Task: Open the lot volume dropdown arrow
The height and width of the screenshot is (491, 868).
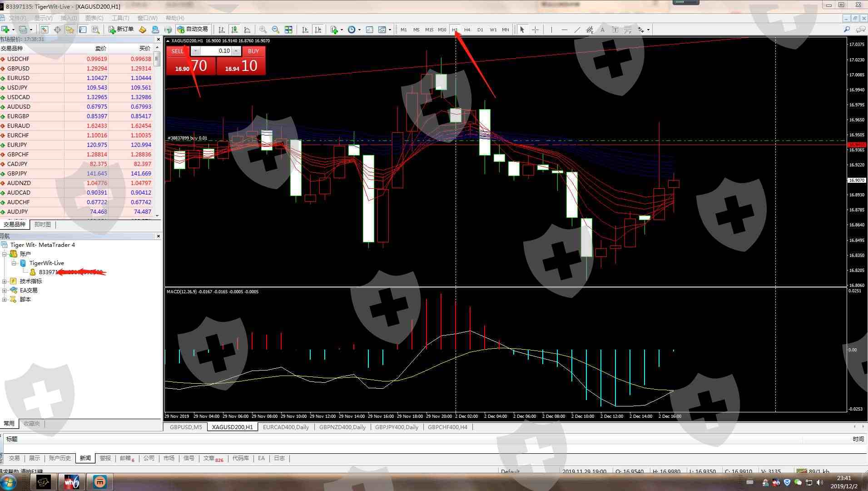Action: (x=236, y=51)
